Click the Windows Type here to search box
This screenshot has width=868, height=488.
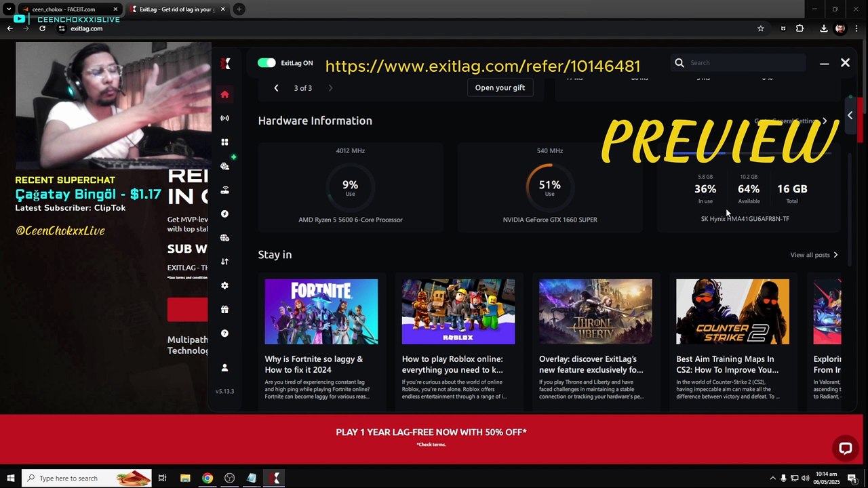coord(87,479)
